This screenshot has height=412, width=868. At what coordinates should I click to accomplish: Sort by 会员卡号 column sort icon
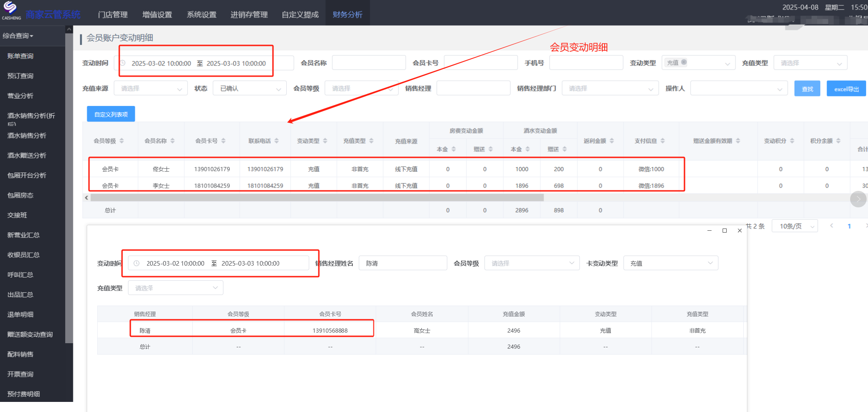click(223, 141)
